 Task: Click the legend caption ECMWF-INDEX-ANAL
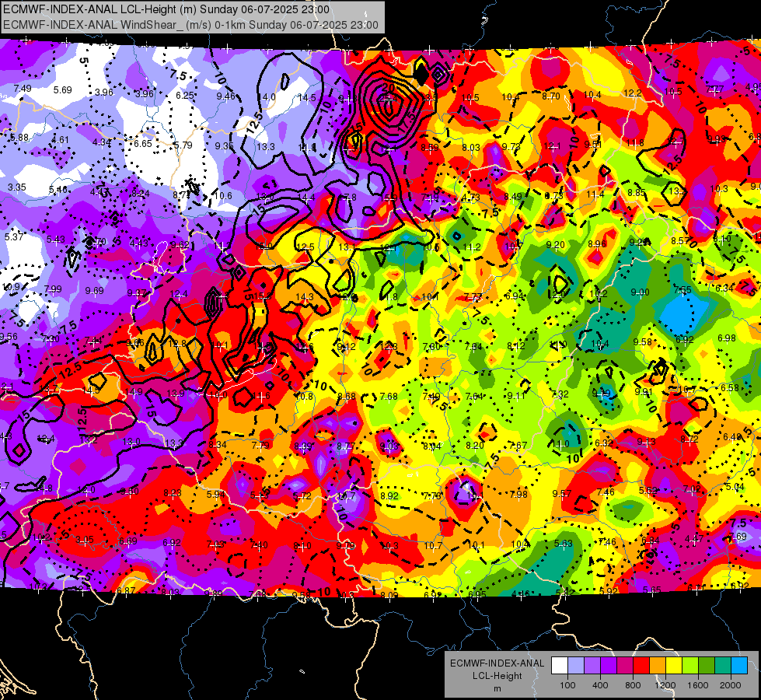[497, 663]
